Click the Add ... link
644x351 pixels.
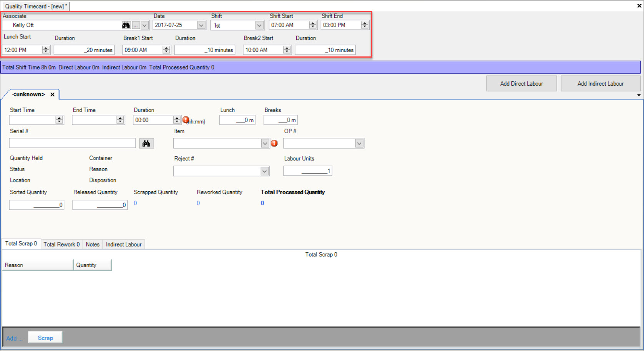pos(14,338)
